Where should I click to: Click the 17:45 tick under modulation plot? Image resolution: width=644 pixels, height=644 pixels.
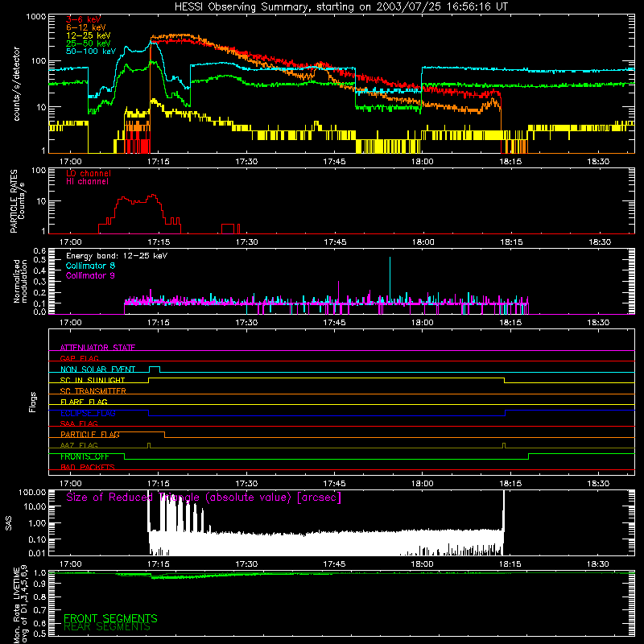(334, 323)
